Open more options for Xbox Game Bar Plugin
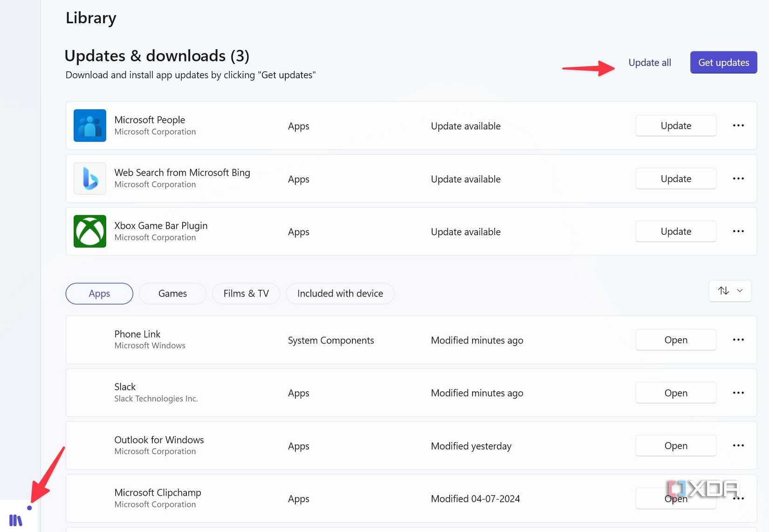The image size is (769, 532). tap(738, 232)
